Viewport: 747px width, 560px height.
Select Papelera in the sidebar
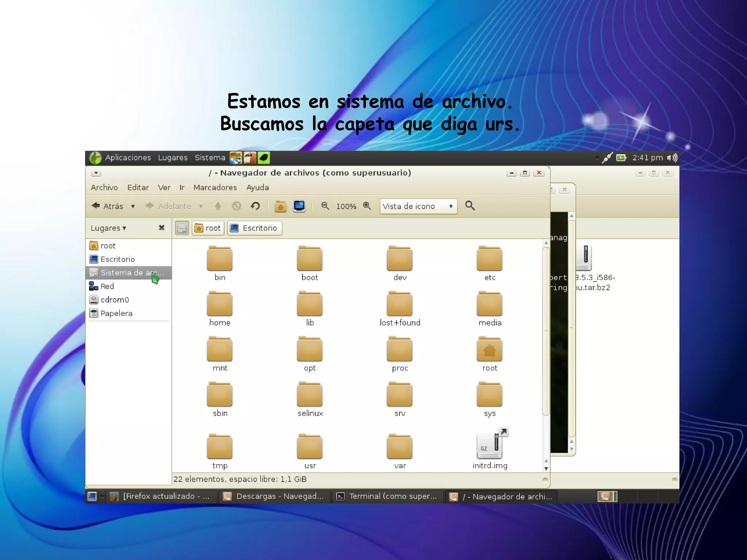click(x=129, y=313)
